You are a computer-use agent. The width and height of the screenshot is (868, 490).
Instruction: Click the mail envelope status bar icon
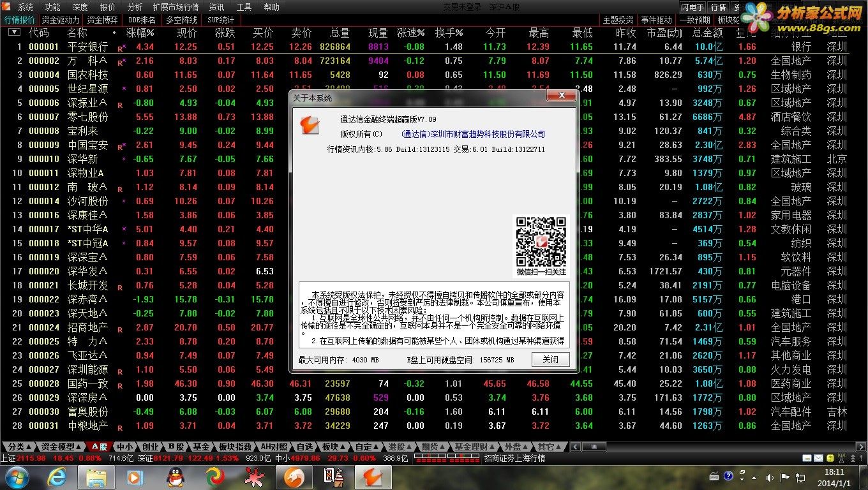[818, 458]
